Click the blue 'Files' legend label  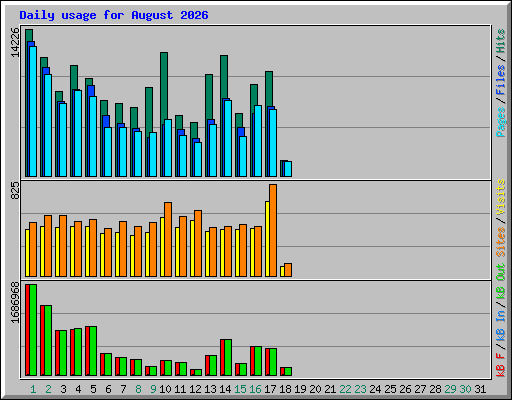tap(501, 80)
